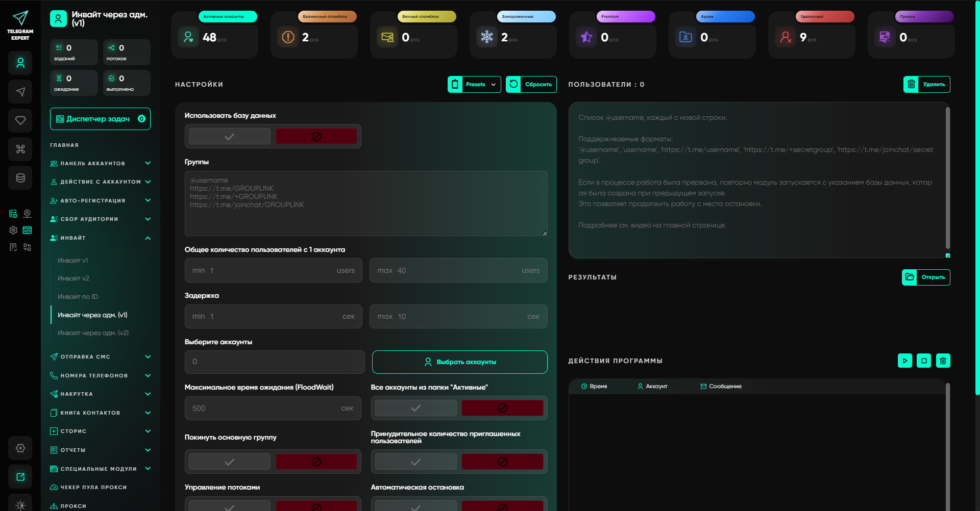Click the Premium star icon card
Image resolution: width=980 pixels, height=511 pixels.
coord(586,37)
